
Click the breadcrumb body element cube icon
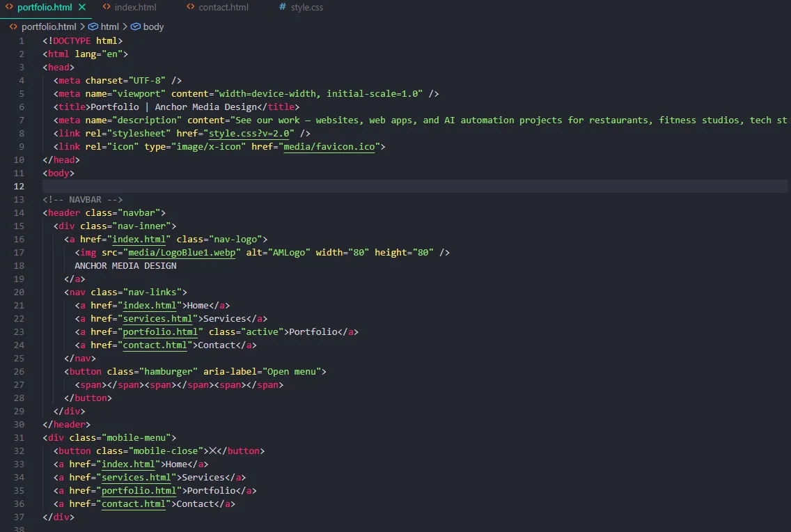(136, 26)
